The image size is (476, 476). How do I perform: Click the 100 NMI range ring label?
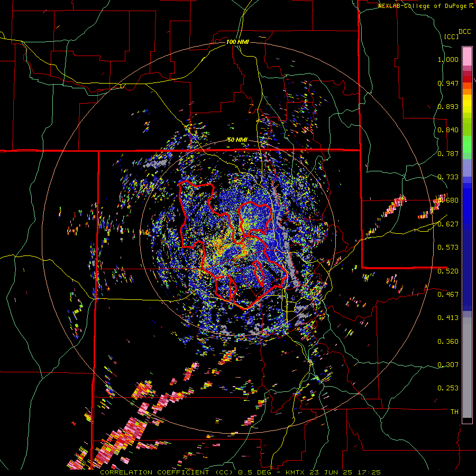point(237,42)
